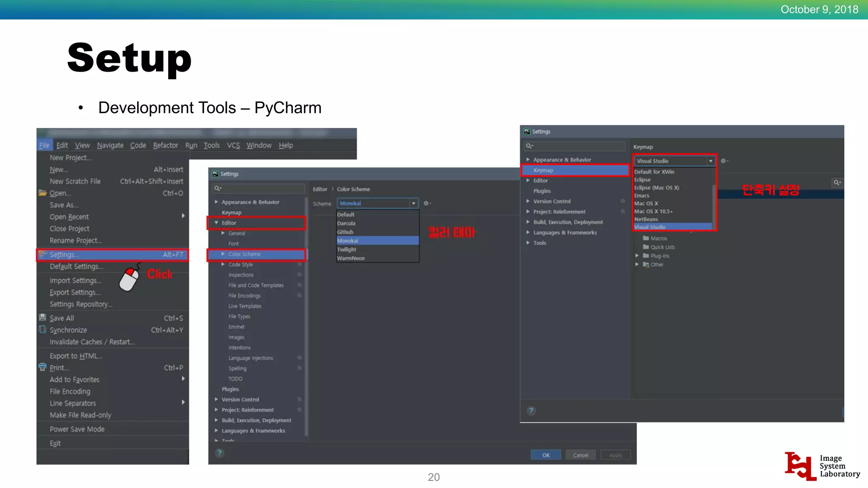Click the OK button
The height and width of the screenshot is (488, 868).
point(546,455)
